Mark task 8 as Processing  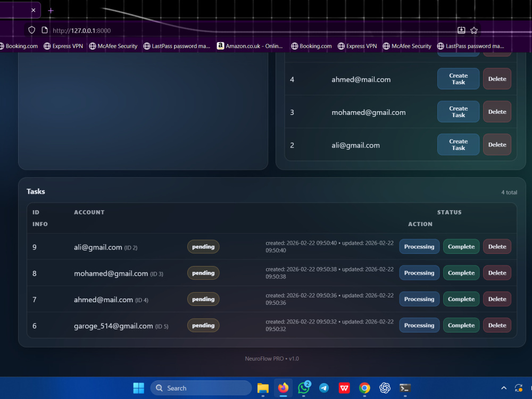point(419,273)
